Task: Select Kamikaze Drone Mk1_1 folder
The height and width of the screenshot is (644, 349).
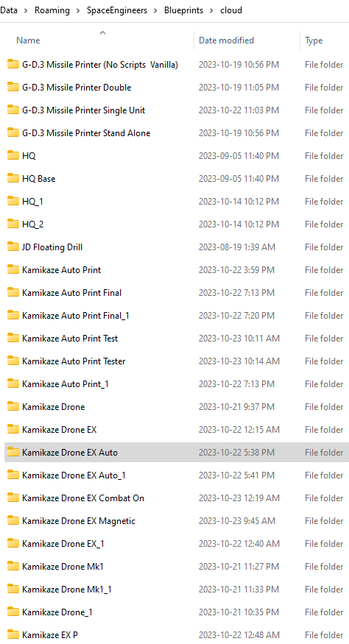Action: pos(66,589)
